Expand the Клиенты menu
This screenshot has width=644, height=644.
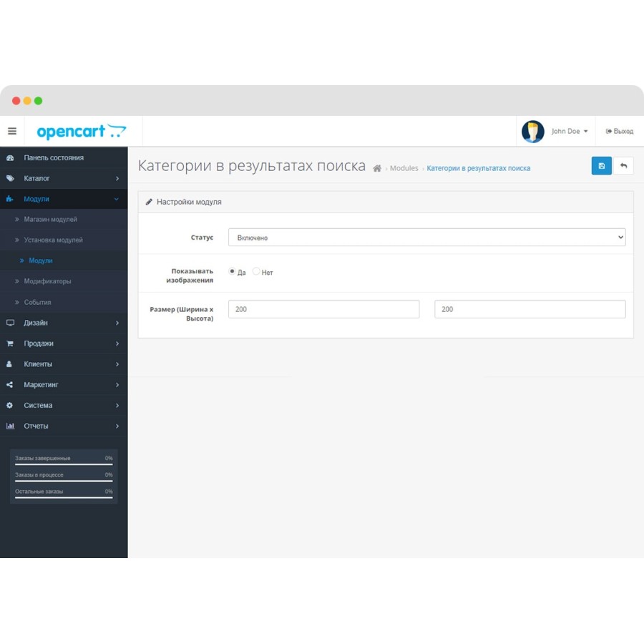(64, 364)
